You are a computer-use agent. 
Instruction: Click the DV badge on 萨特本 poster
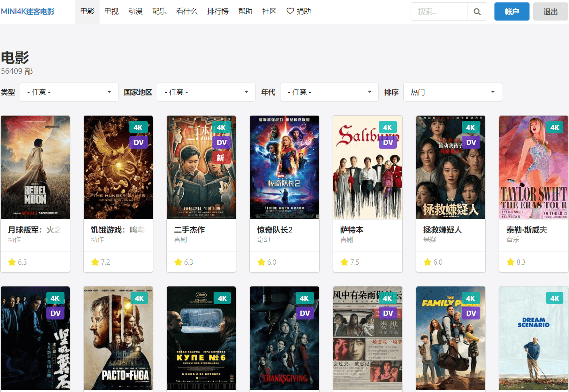coord(388,143)
